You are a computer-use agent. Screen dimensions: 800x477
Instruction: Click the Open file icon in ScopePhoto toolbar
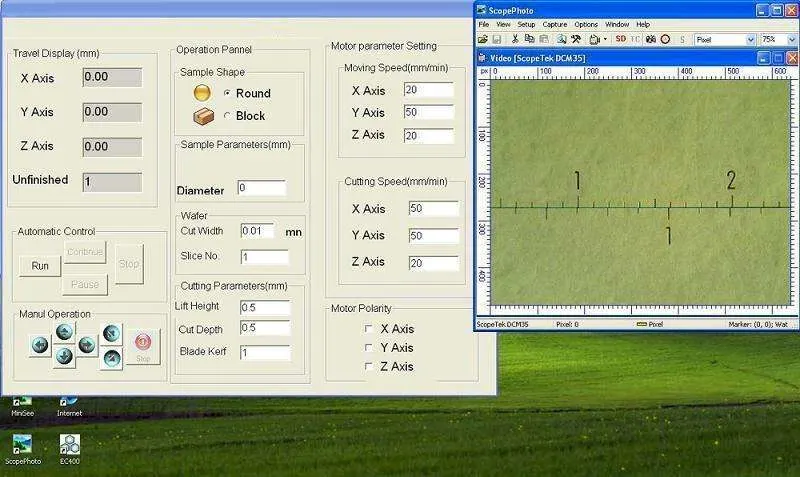485,39
